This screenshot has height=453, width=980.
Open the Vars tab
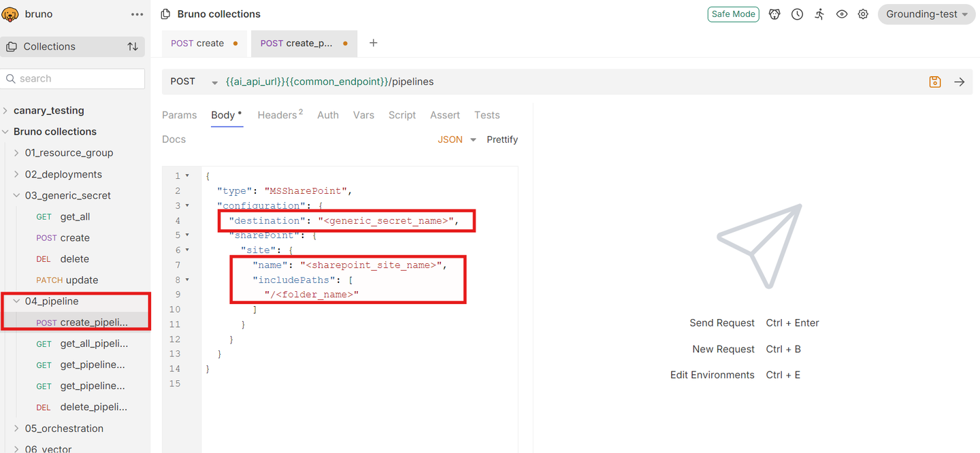click(x=363, y=115)
